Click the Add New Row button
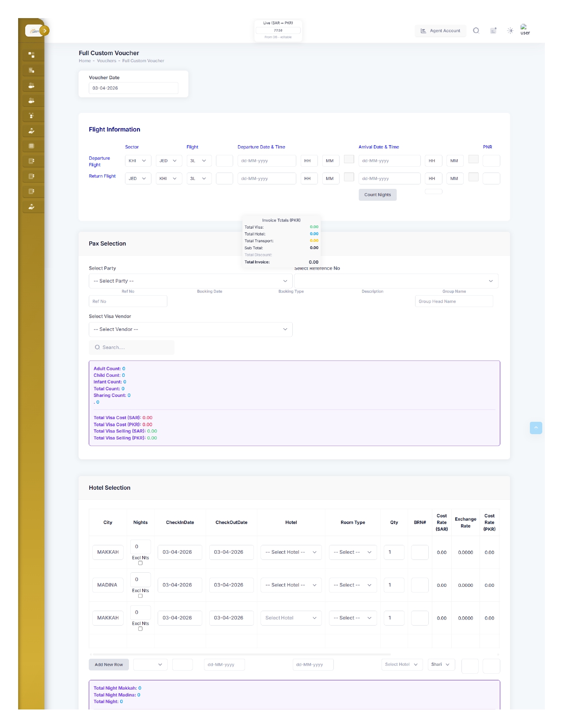 pos(109,665)
